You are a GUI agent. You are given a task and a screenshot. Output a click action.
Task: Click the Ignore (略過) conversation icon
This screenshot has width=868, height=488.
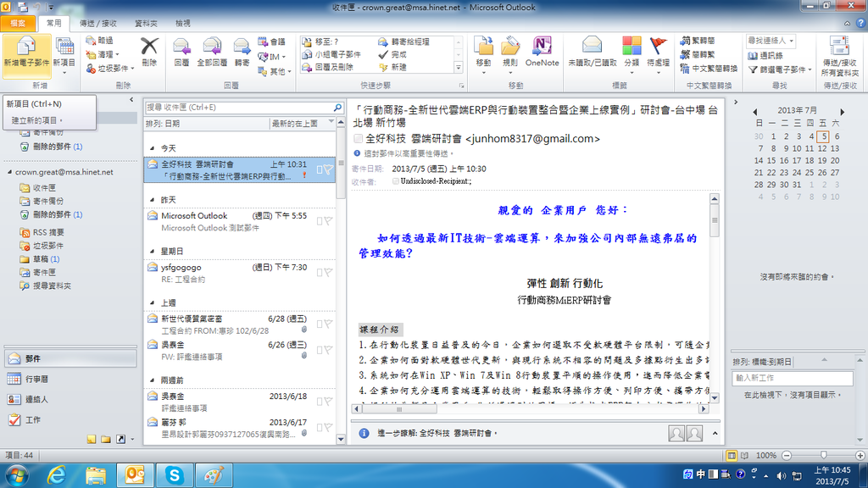click(91, 41)
